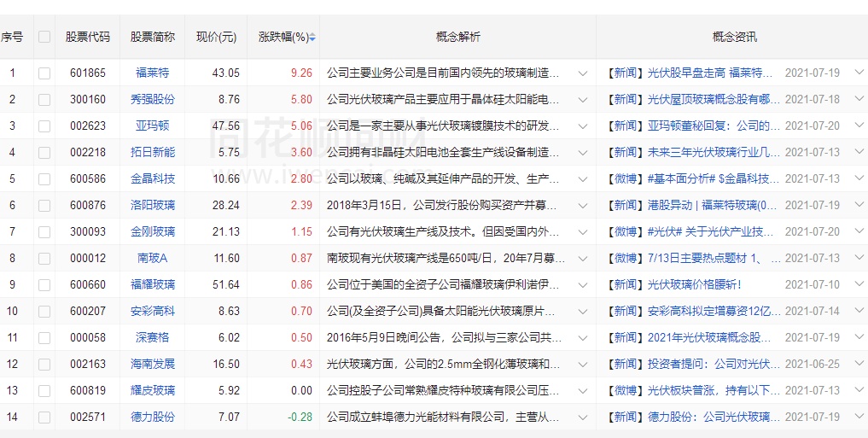Expand concept analysis for 金晶科技 row

[x=582, y=178]
